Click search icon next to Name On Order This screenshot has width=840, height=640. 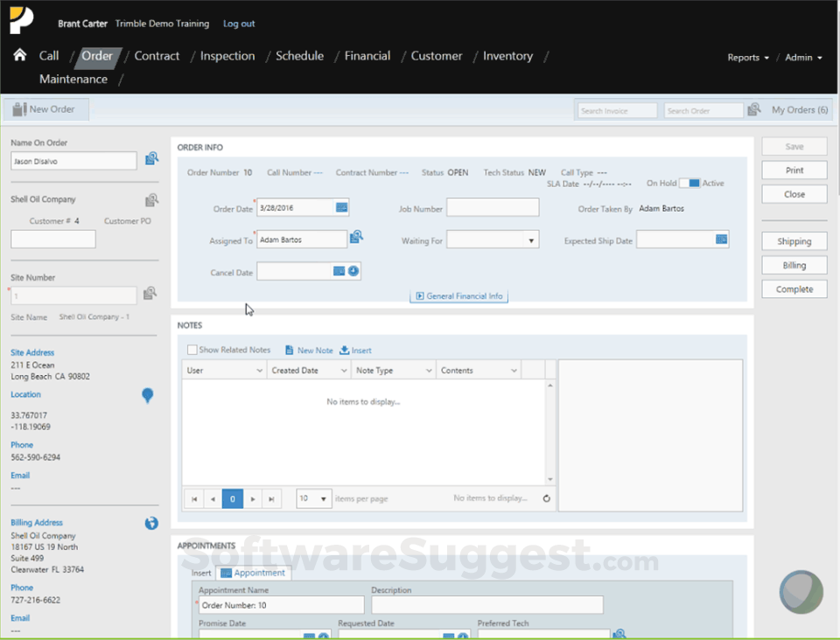(151, 158)
